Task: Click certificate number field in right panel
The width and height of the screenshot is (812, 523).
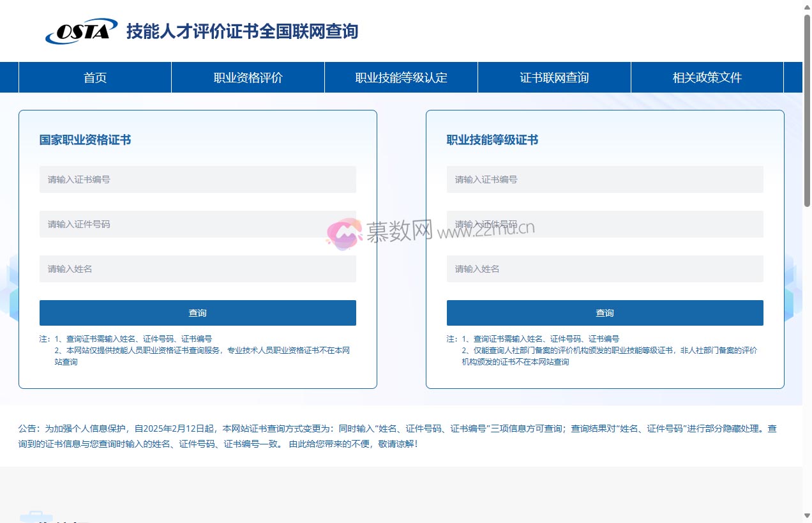Action: click(605, 179)
